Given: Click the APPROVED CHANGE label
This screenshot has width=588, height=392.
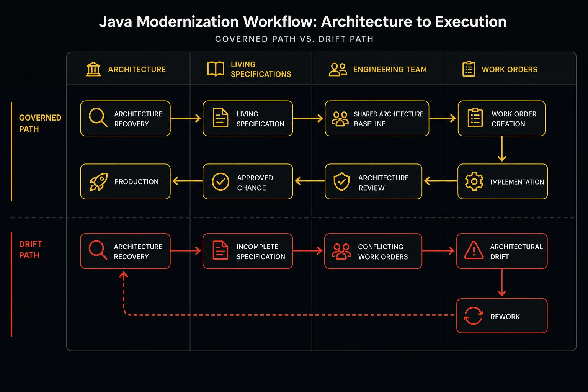Looking at the screenshot, I should (x=255, y=183).
